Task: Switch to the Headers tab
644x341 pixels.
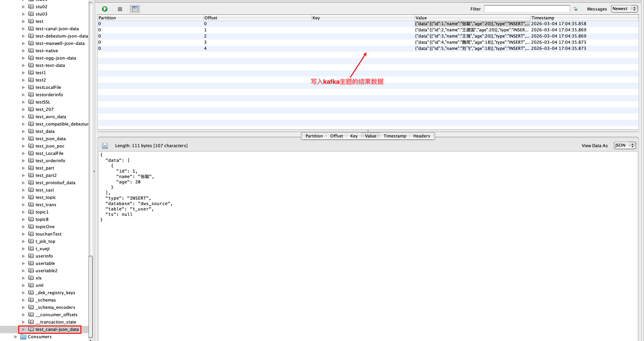Action: pos(421,136)
